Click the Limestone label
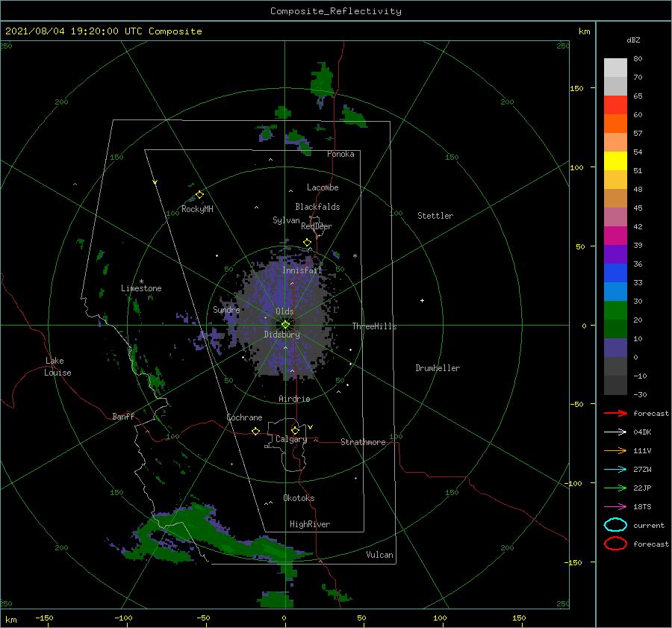 click(x=141, y=288)
